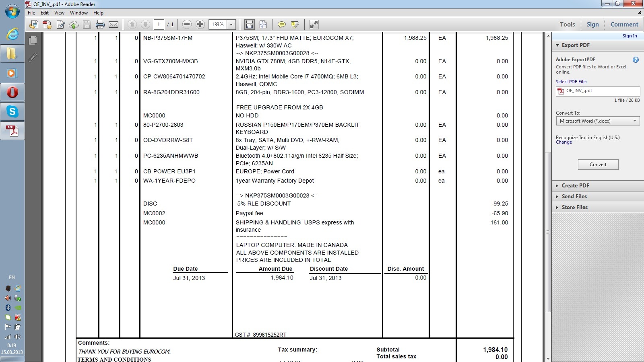This screenshot has height=362, width=644.
Task: Select the OE_INV_.pdf file entry
Action: [598, 91]
